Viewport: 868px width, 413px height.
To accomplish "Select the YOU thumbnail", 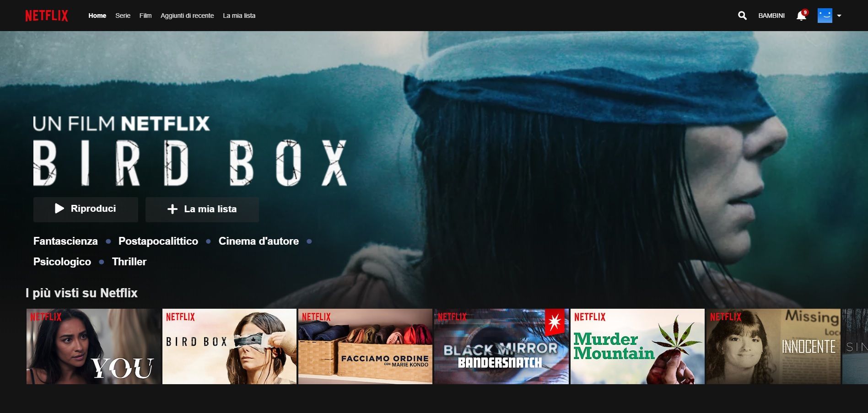I will tap(93, 346).
